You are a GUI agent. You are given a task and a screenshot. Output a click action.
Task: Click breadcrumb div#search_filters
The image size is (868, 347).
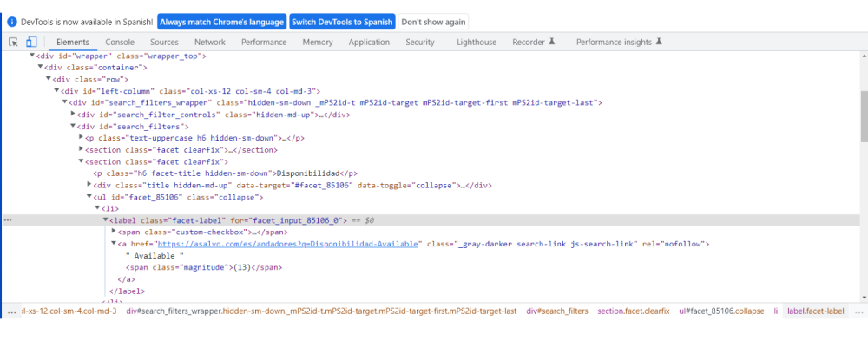point(557,311)
